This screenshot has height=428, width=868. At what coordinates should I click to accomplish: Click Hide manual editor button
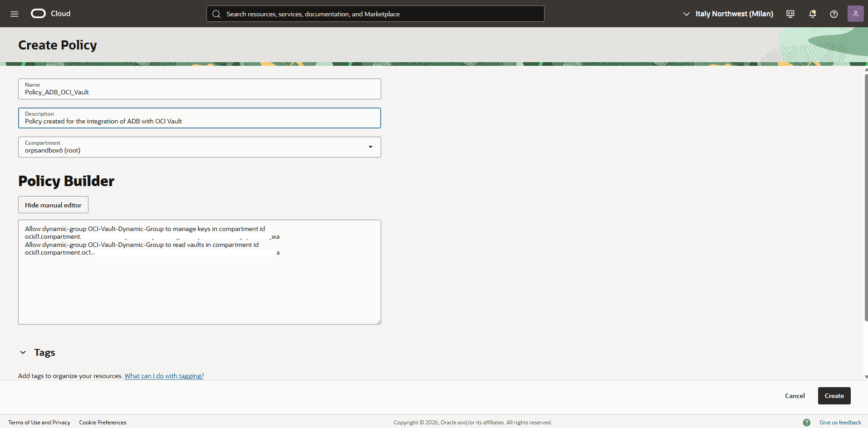53,205
